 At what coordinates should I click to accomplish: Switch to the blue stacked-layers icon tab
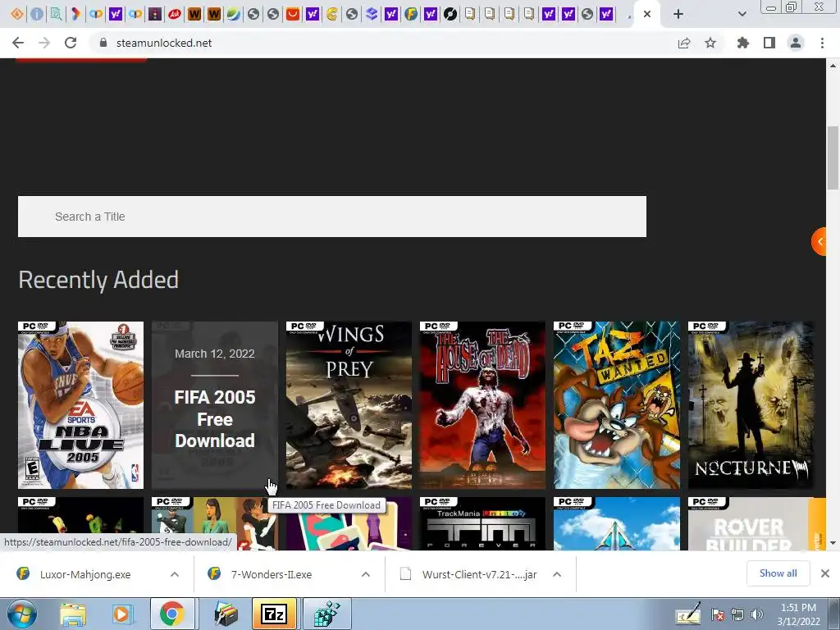372,14
